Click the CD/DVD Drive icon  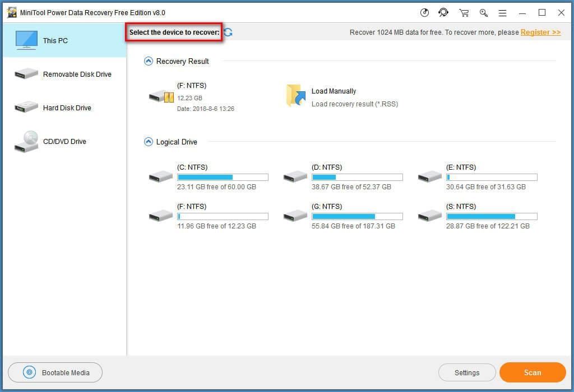[x=26, y=142]
